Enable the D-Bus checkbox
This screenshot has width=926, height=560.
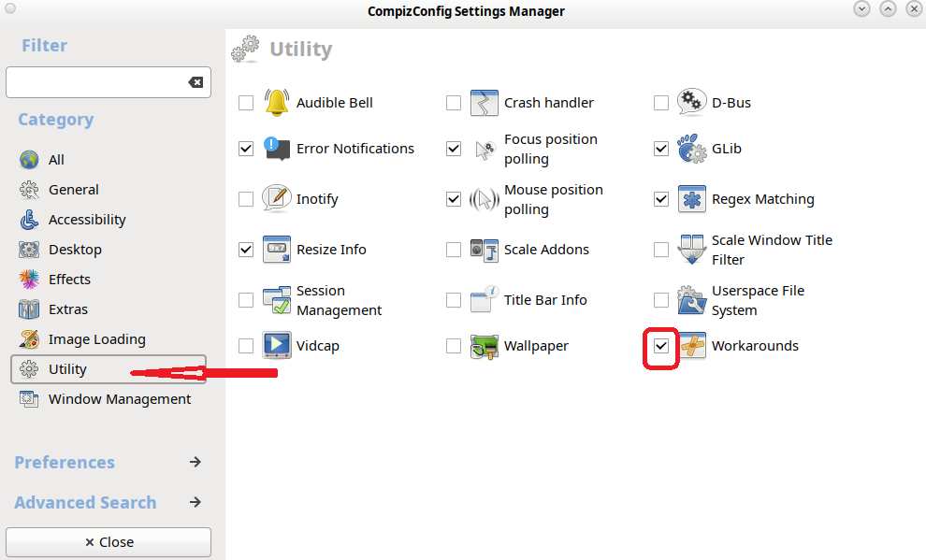pyautogui.click(x=661, y=103)
